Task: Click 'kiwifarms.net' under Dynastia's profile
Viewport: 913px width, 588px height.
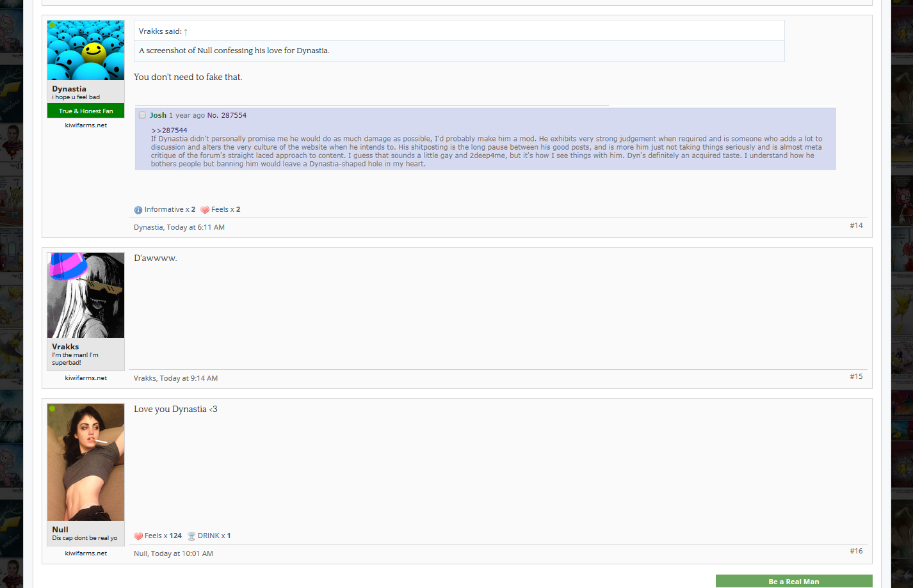Action: 86,125
